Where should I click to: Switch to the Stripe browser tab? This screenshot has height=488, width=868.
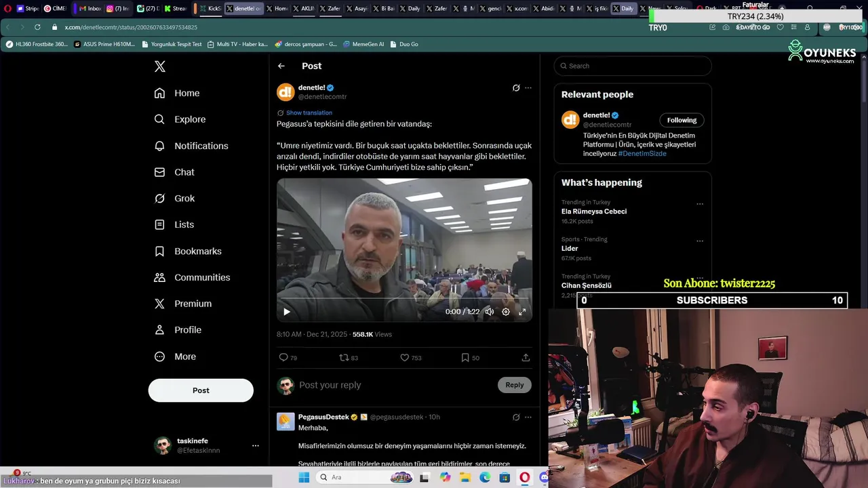click(27, 9)
